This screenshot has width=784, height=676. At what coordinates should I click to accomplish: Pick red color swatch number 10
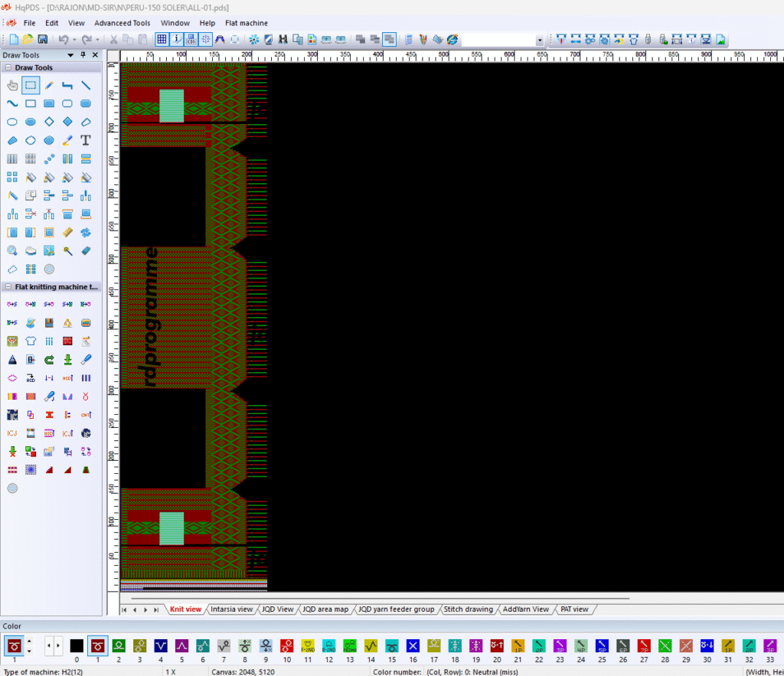point(286,645)
